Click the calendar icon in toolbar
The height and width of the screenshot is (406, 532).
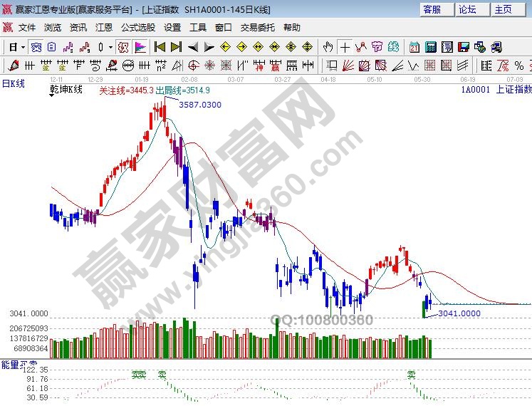pos(414,47)
